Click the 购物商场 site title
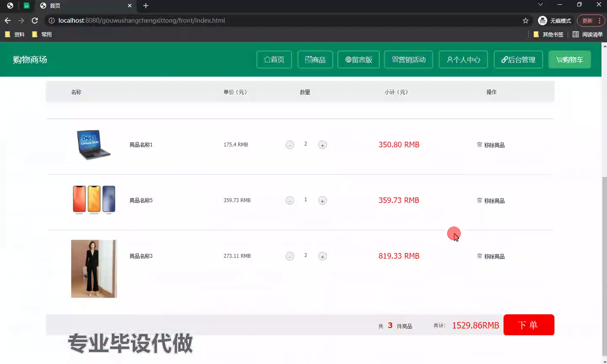607x364 pixels. (x=30, y=59)
